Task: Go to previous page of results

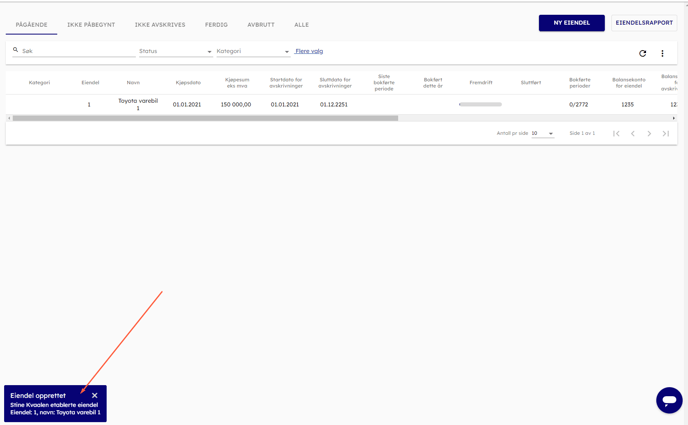Action: click(x=632, y=133)
